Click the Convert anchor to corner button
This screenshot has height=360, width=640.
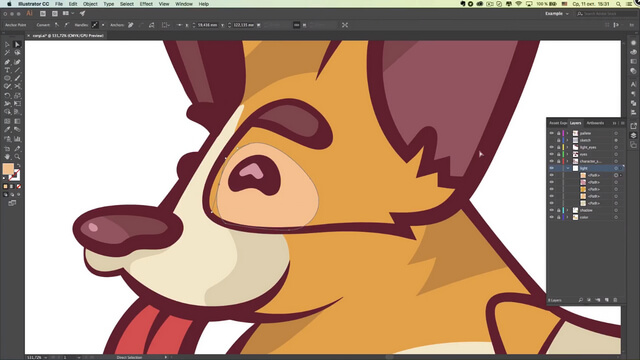click(x=57, y=25)
